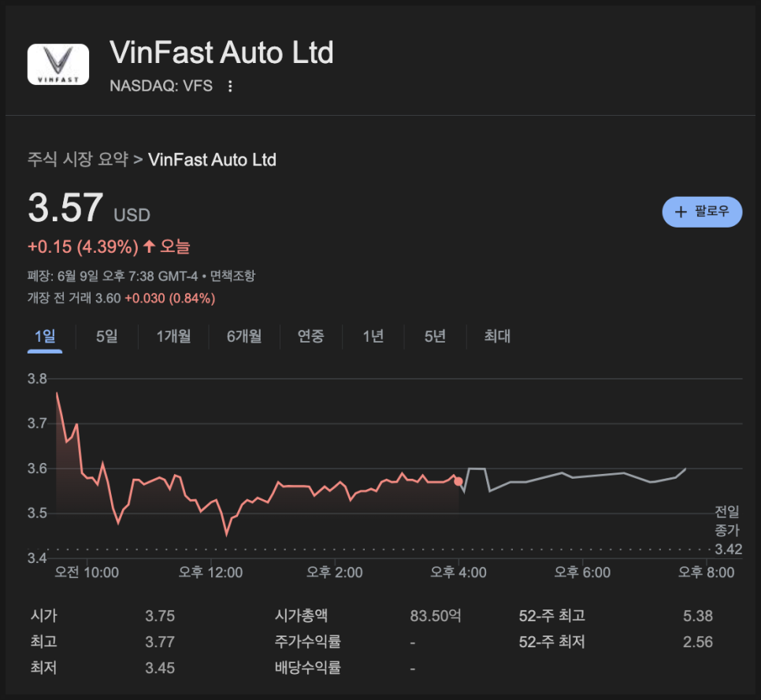Viewport: 761px width, 700px height.
Task: Click the +0.15 (4.39%) change text
Action: (83, 247)
